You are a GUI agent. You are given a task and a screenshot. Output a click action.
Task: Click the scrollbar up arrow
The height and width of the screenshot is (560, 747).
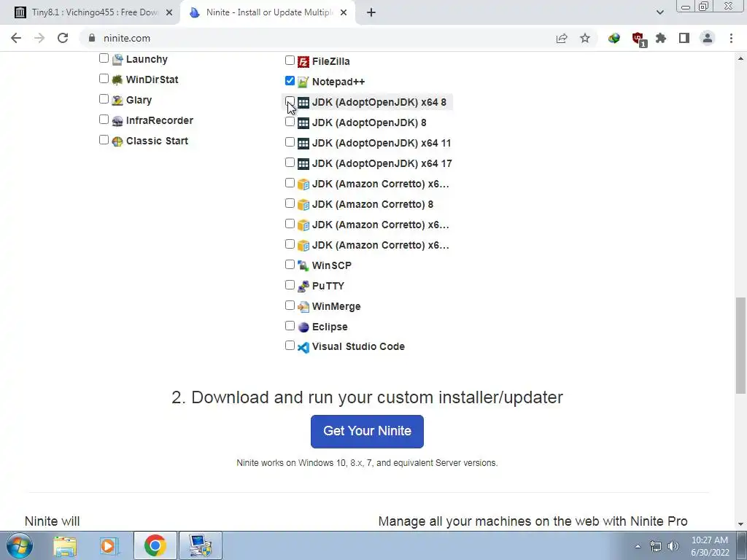click(x=740, y=58)
